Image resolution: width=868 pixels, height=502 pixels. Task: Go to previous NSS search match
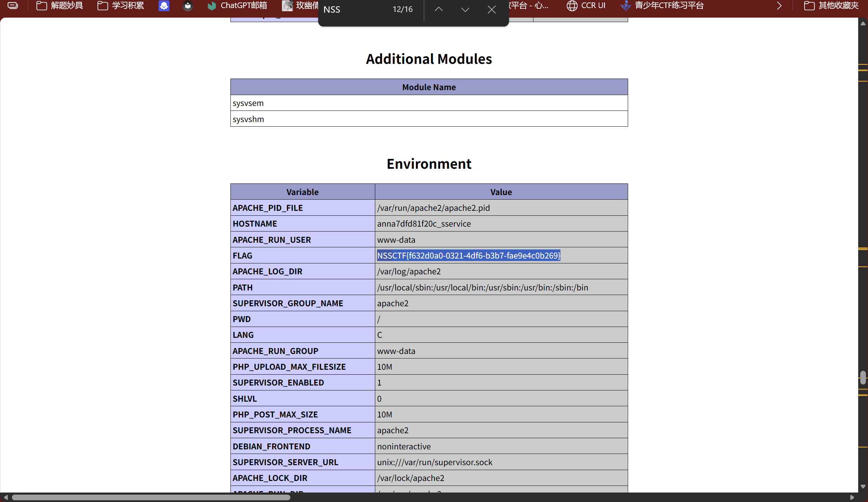click(438, 9)
